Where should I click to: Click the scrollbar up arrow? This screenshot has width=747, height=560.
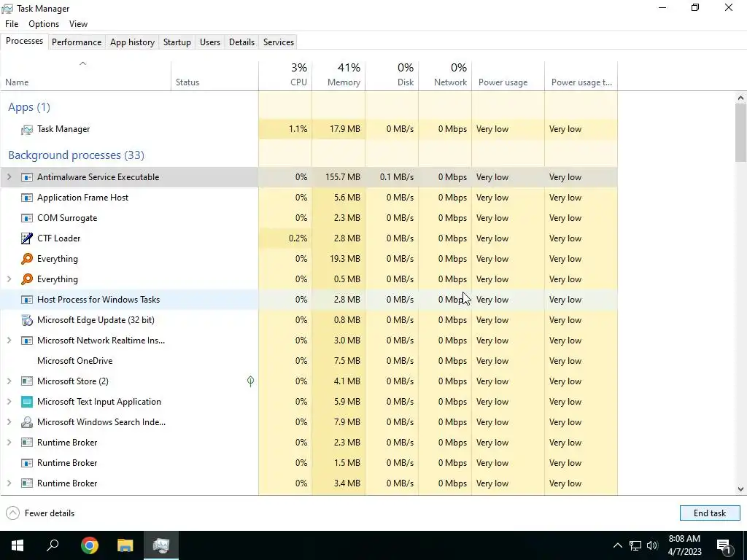[740, 98]
